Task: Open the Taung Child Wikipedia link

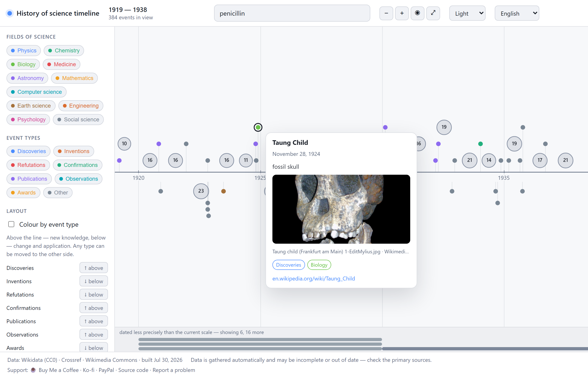Action: pyautogui.click(x=314, y=279)
